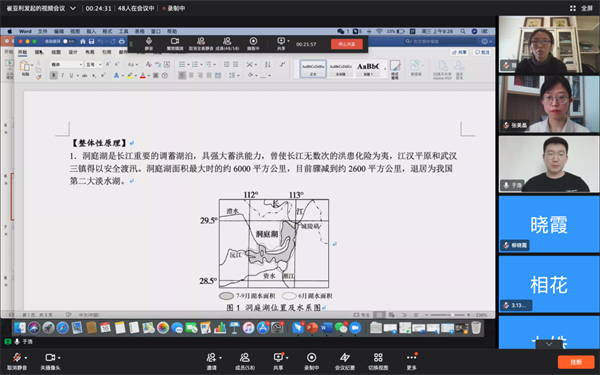Open Safari in macOS Dock

click(x=62, y=328)
